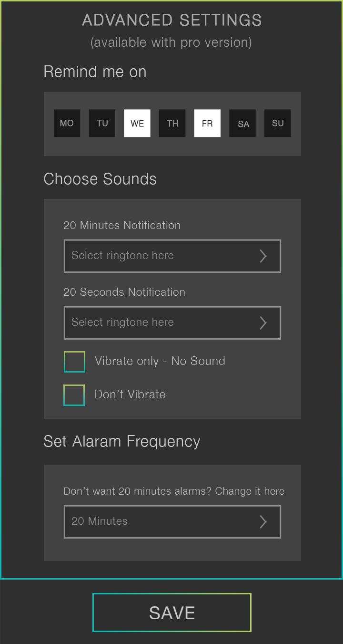Open the 20 Minutes alarm frequency dropdown
343x644 pixels.
pos(162,521)
